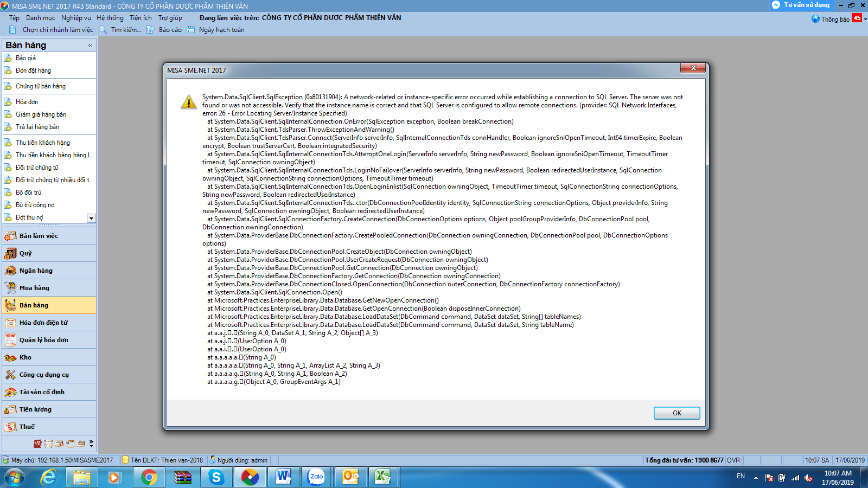Switch to Thuế module
868x488 pixels.
49,427
